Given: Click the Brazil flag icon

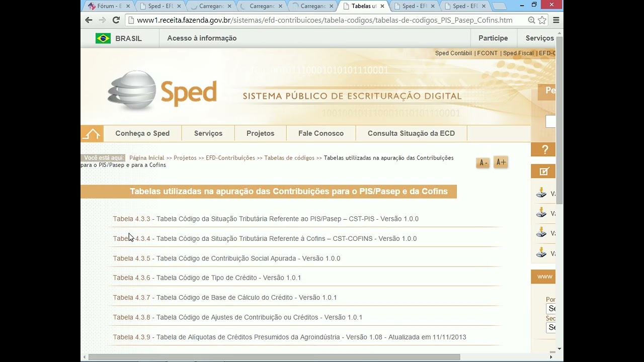Looking at the screenshot, I should tap(103, 38).
